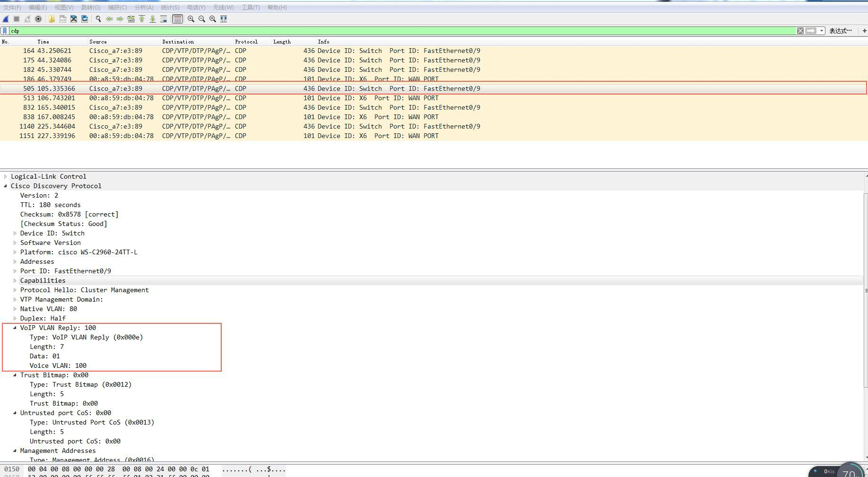Jump to last packet down arrow icon
The height and width of the screenshot is (477, 868).
coord(153,19)
